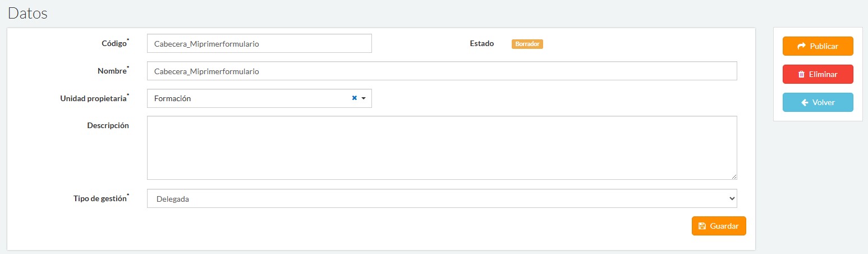Click the Tipo de gestión label
Viewport: 868px width, 254px height.
(x=100, y=198)
